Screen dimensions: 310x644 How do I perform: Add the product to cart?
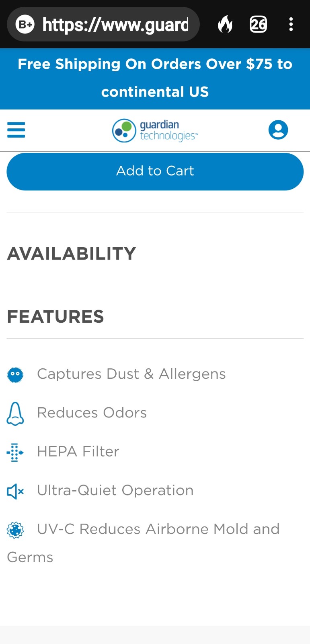pyautogui.click(x=155, y=171)
